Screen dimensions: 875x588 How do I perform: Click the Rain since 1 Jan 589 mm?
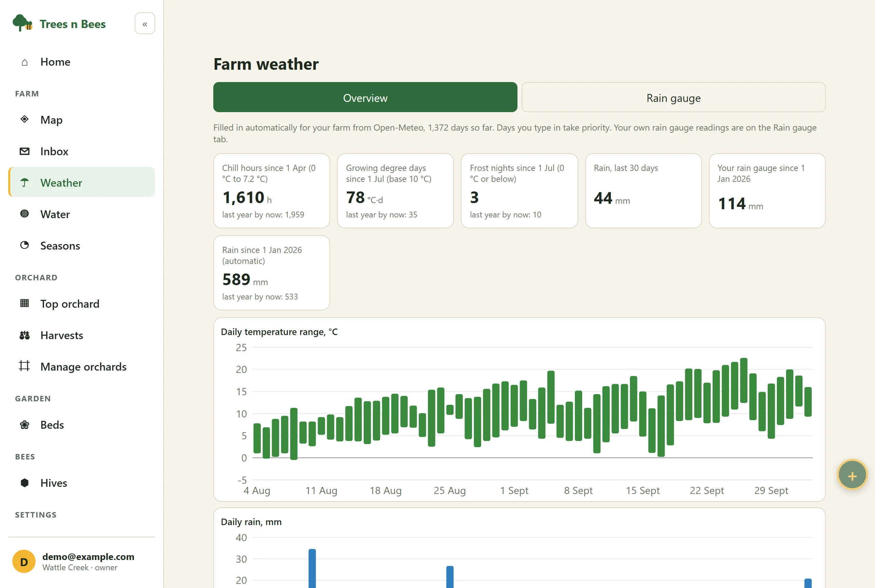pyautogui.click(x=245, y=279)
